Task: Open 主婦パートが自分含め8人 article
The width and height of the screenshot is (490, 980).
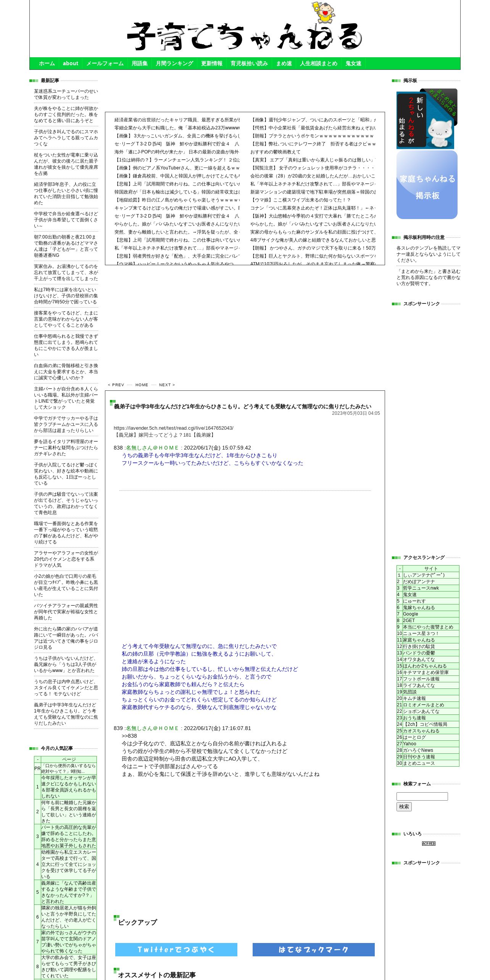Action: pyautogui.click(x=66, y=398)
